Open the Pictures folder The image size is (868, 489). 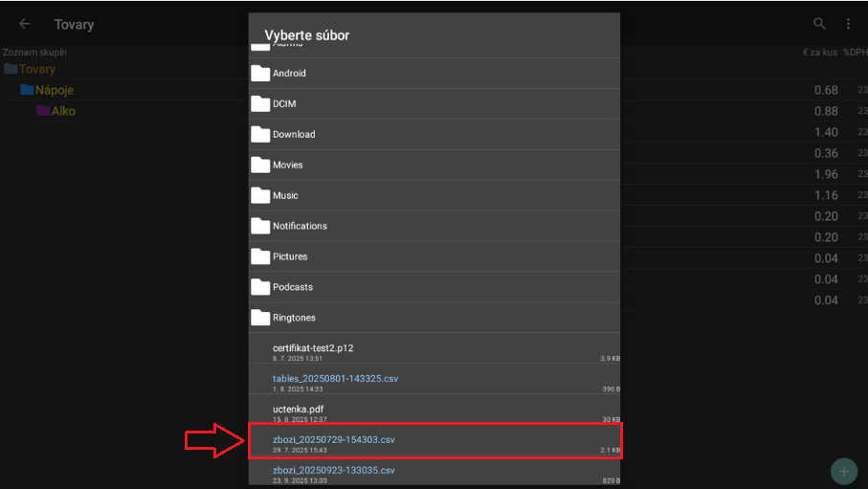click(290, 257)
